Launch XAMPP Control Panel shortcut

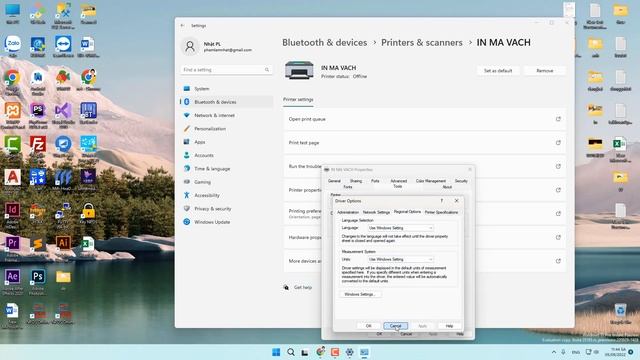click(13, 113)
